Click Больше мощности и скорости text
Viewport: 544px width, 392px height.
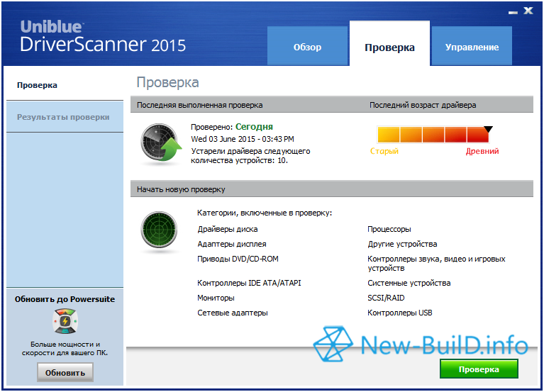pyautogui.click(x=65, y=348)
